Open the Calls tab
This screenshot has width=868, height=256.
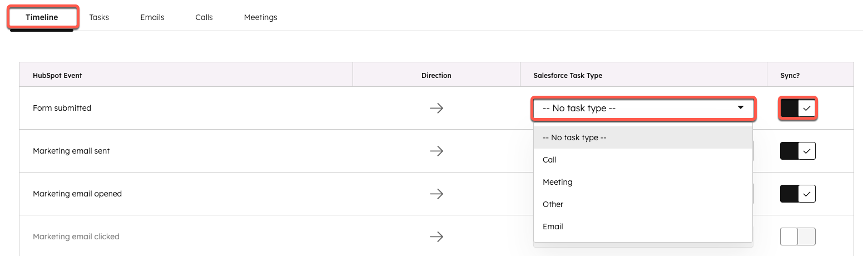point(204,17)
